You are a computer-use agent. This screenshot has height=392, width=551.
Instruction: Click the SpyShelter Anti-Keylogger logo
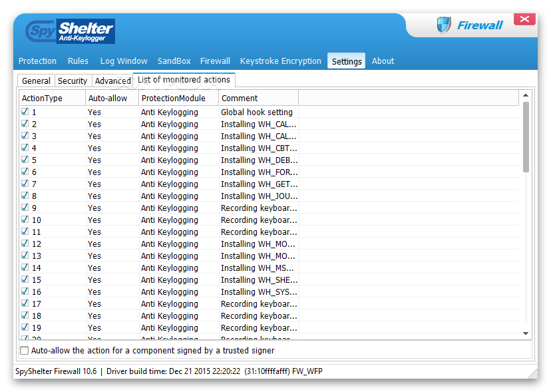(x=71, y=31)
